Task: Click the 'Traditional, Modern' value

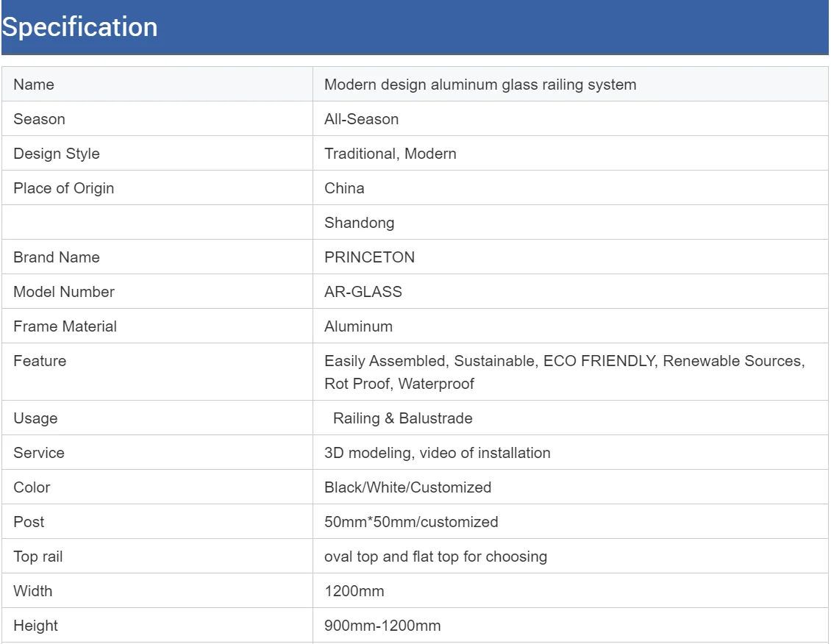Action: click(390, 154)
